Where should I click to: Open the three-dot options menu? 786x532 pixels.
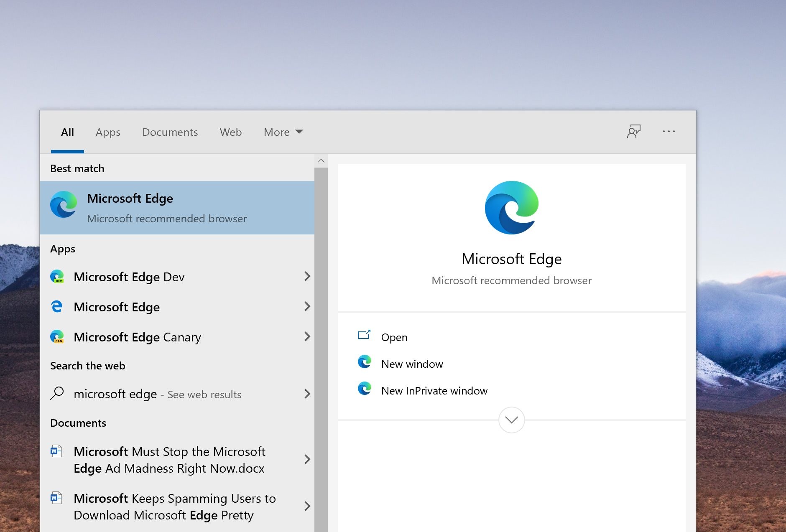coord(669,132)
